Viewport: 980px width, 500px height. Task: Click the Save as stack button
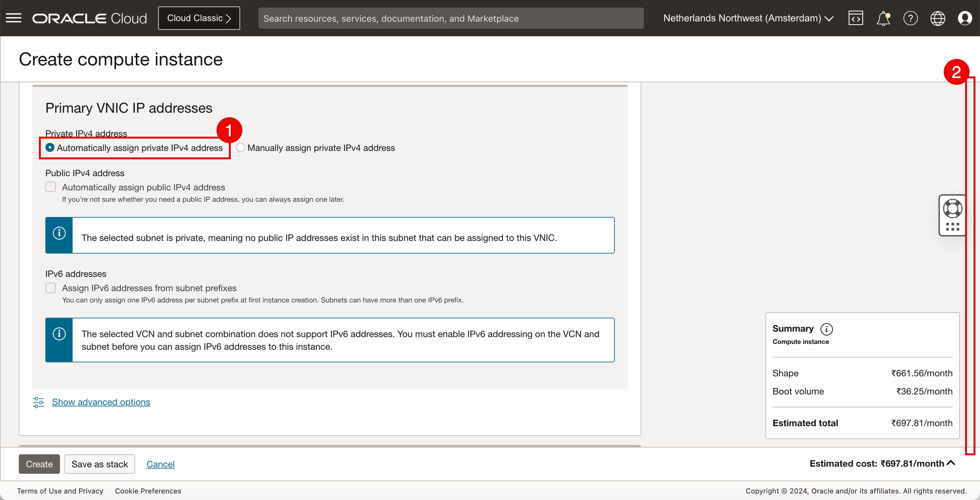click(100, 464)
